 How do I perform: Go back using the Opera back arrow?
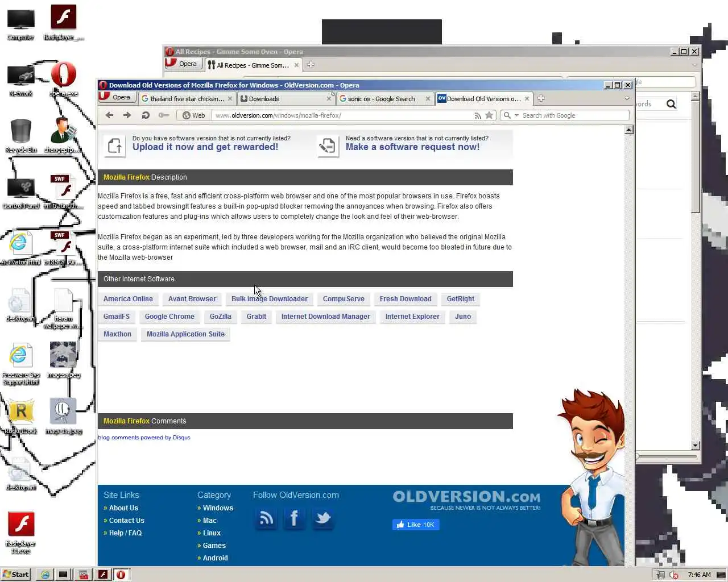[109, 115]
